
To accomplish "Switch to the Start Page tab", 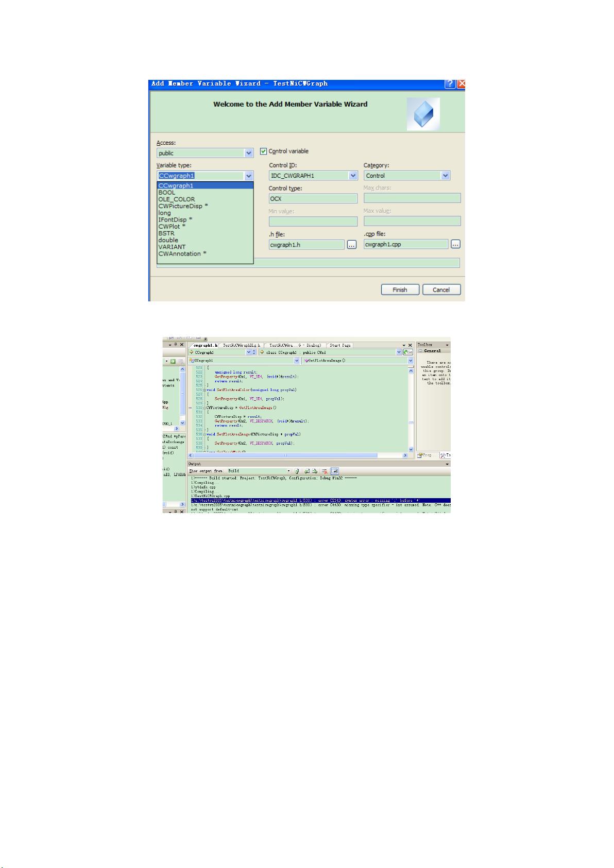I will click(x=340, y=345).
